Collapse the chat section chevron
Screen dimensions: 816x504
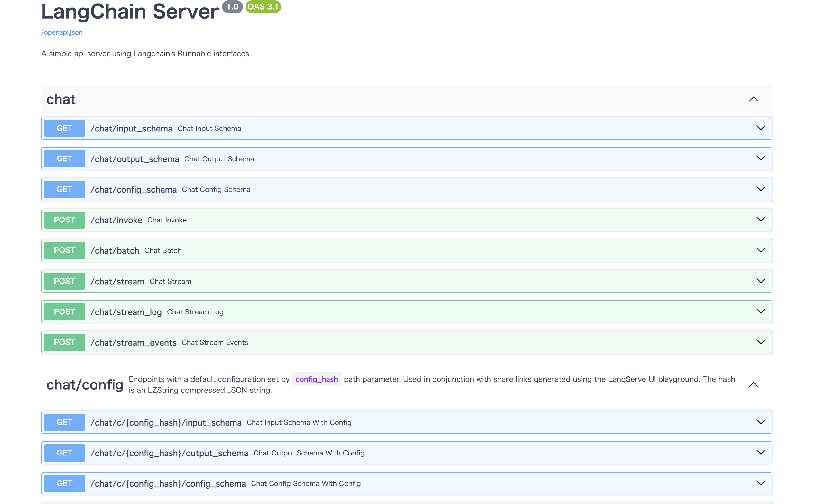[753, 99]
